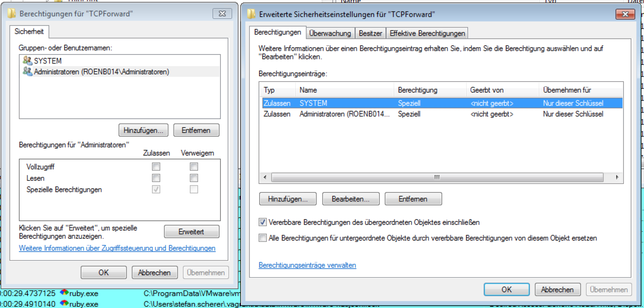Switch to the Überwachung tab

330,33
